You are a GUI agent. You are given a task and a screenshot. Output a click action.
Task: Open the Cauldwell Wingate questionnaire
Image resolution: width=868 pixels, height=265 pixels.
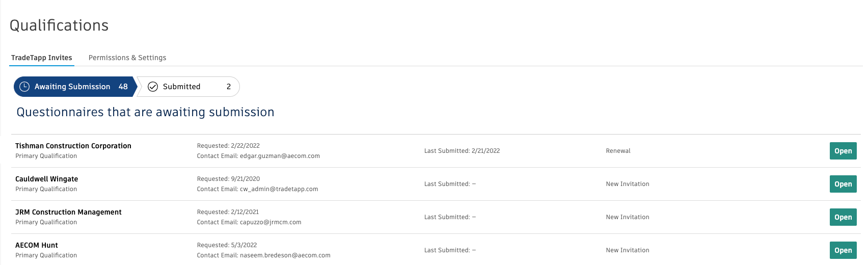click(x=843, y=184)
